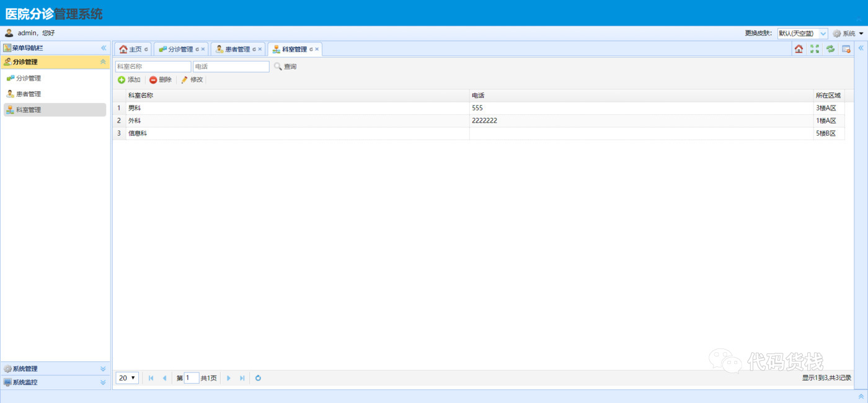Sort by the 电话 column header

[x=641, y=95]
